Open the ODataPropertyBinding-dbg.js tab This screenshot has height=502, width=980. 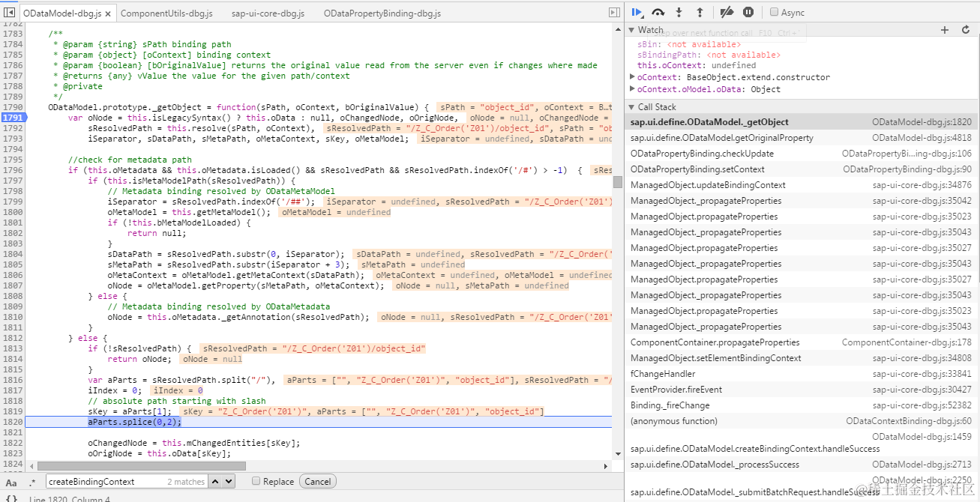tap(382, 13)
